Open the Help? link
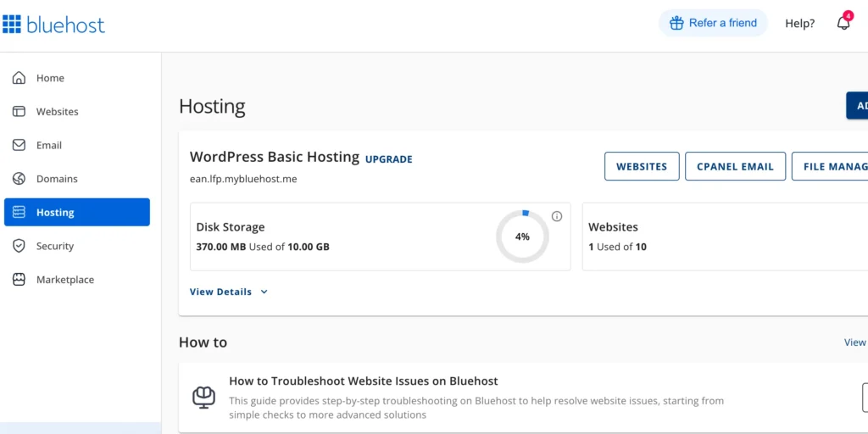The image size is (868, 434). (800, 24)
